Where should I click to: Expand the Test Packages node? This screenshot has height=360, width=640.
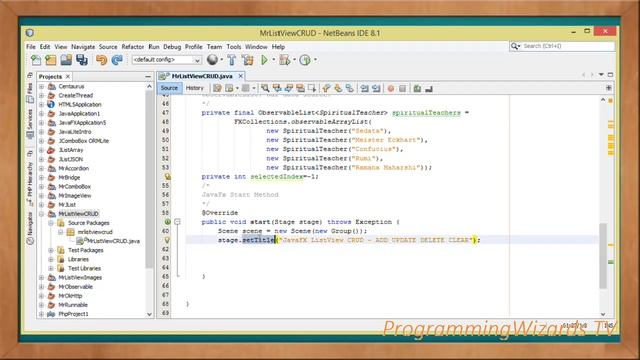pyautogui.click(x=51, y=250)
